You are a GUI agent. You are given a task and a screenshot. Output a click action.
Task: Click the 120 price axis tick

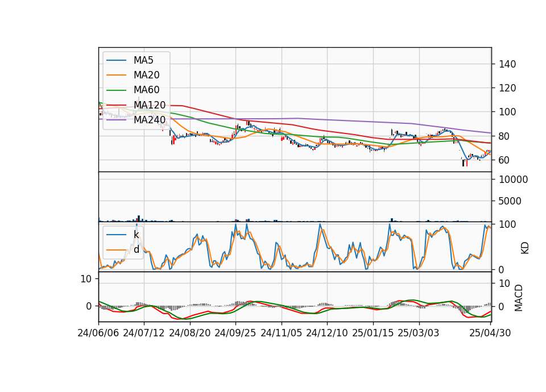tap(507, 89)
